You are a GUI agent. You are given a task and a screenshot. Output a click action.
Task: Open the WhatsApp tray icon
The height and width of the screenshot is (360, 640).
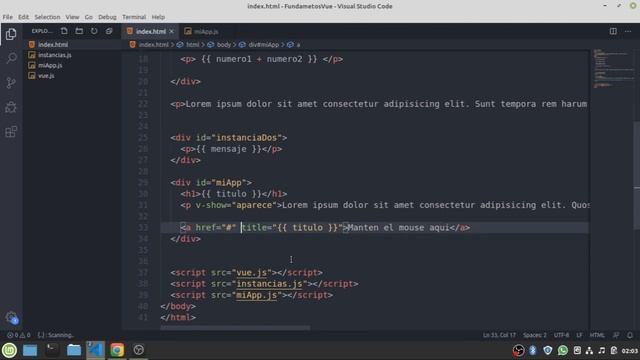click(x=562, y=350)
